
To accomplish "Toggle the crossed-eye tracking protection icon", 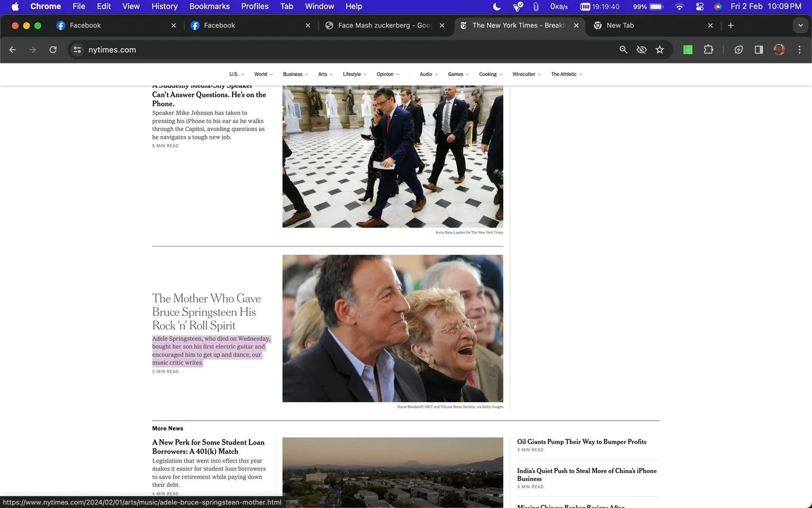I will pyautogui.click(x=642, y=50).
